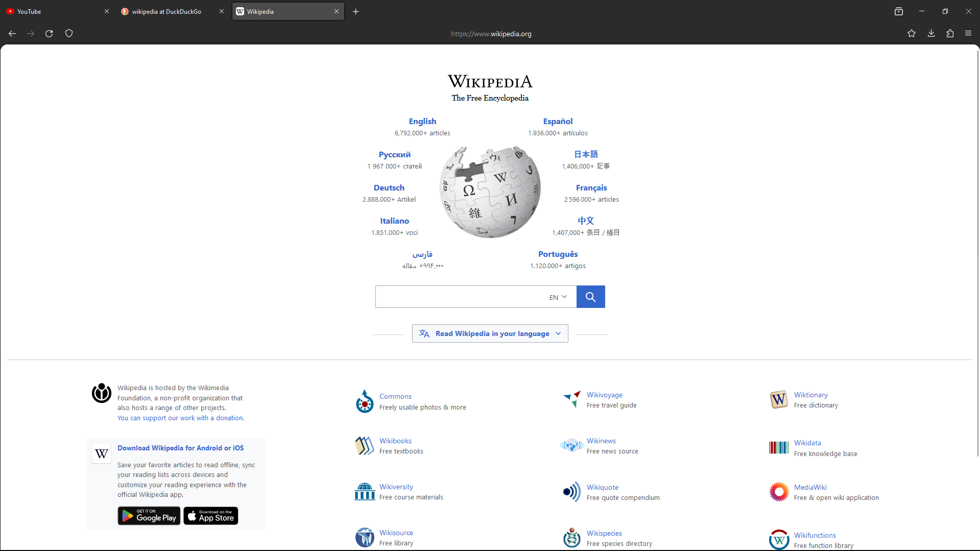Click the donation support link

[x=180, y=418]
